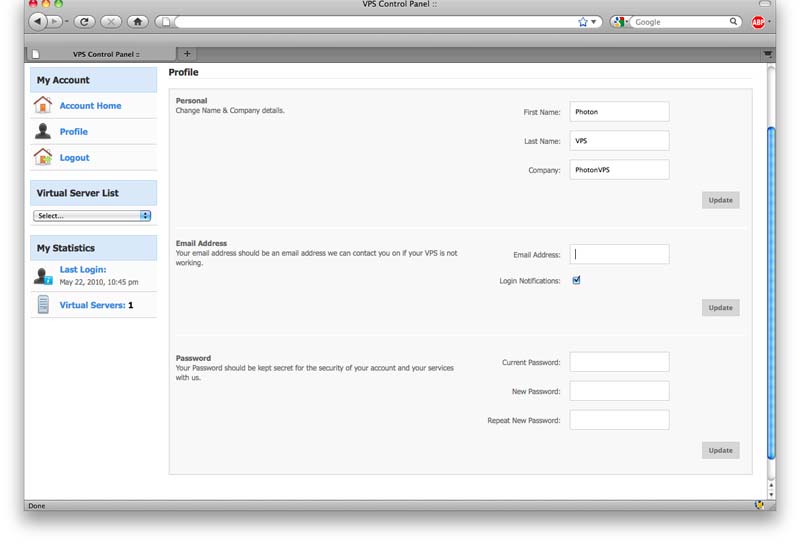The height and width of the screenshot is (544, 800).
Task: Open the Google search engine chooser dropdown
Action: (x=621, y=21)
